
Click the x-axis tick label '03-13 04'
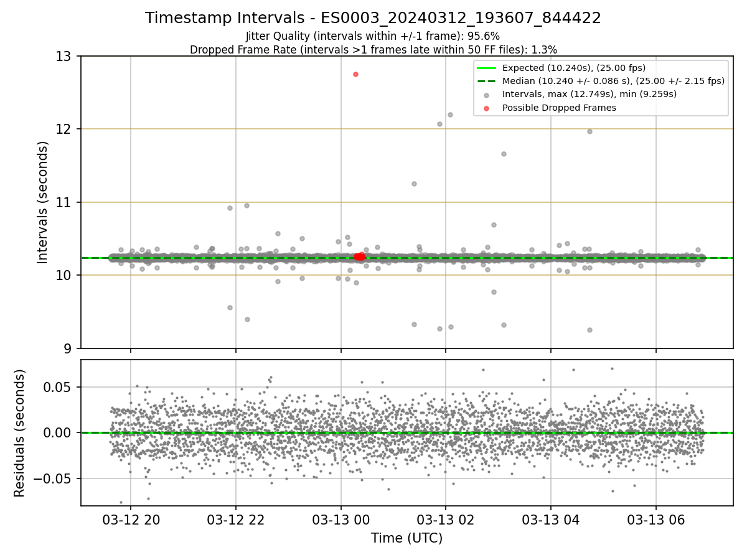click(x=550, y=520)
